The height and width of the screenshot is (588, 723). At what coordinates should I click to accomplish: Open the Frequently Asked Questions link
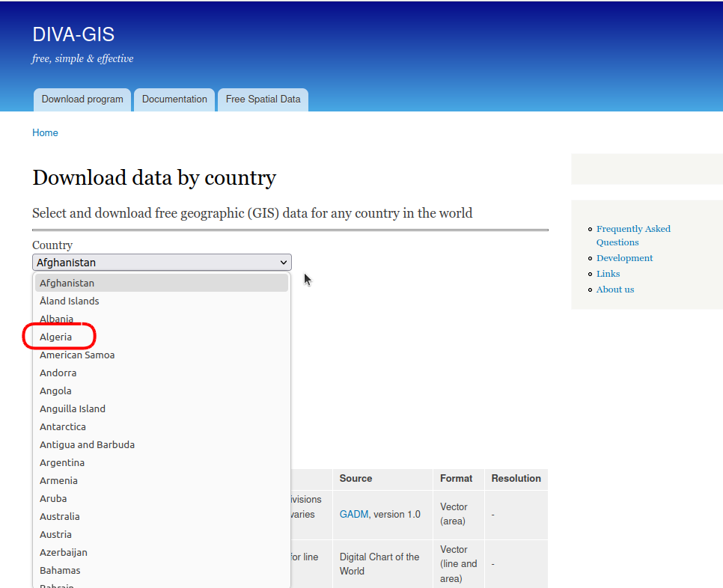tap(633, 236)
